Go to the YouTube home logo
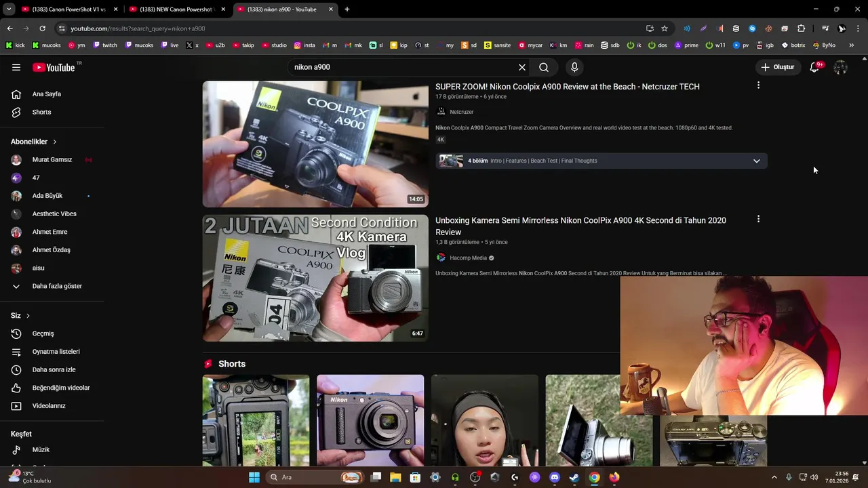 click(x=54, y=67)
